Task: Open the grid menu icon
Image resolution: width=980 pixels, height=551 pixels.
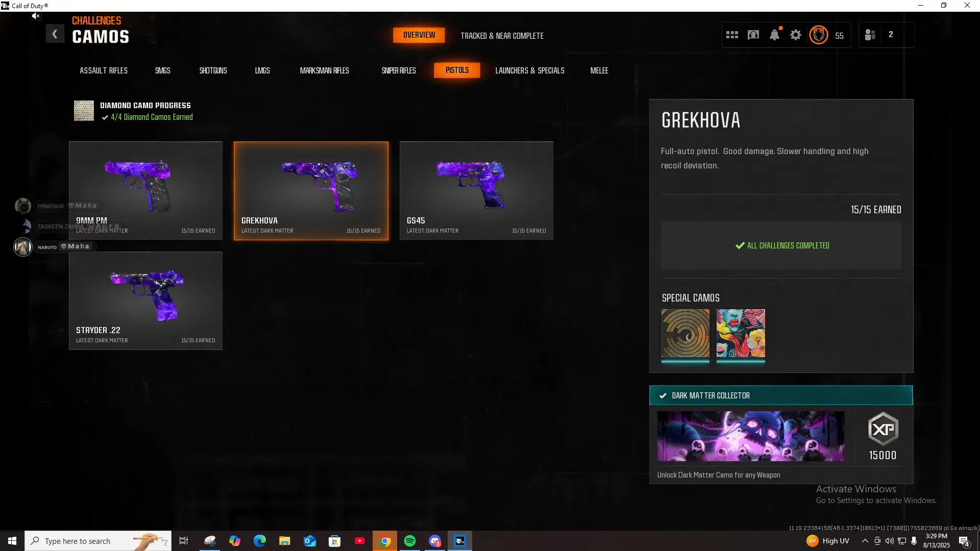Action: click(732, 35)
